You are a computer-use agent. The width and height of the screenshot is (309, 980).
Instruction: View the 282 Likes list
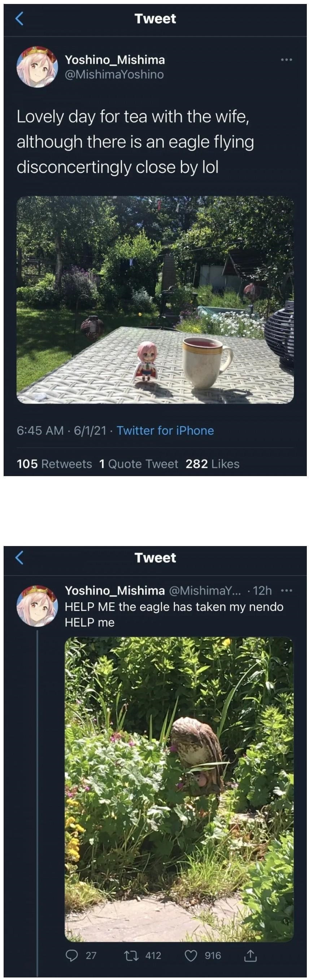tap(213, 464)
